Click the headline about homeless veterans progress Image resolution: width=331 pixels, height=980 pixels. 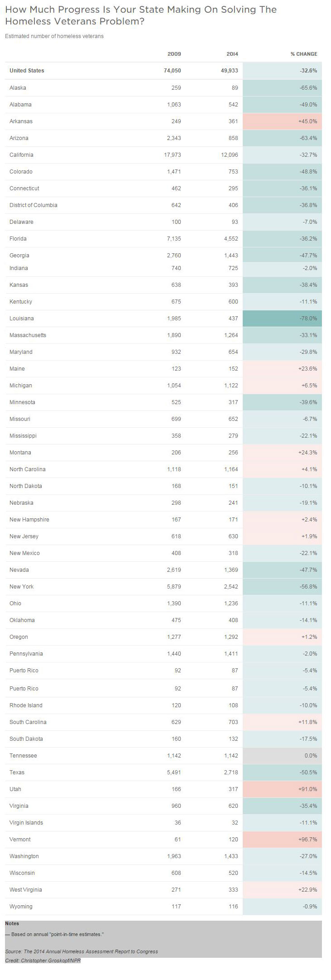pyautogui.click(x=140, y=15)
